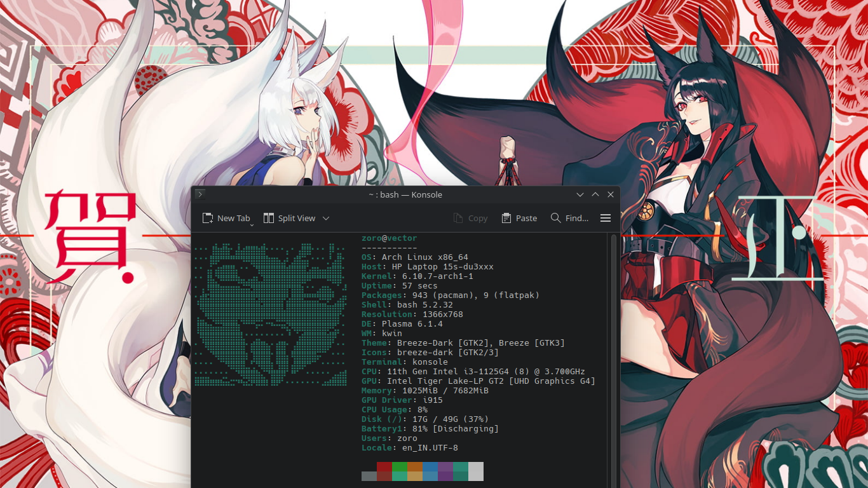Viewport: 868px width, 488px height.
Task: Open the Split View dropdown chevron
Action: click(x=326, y=218)
